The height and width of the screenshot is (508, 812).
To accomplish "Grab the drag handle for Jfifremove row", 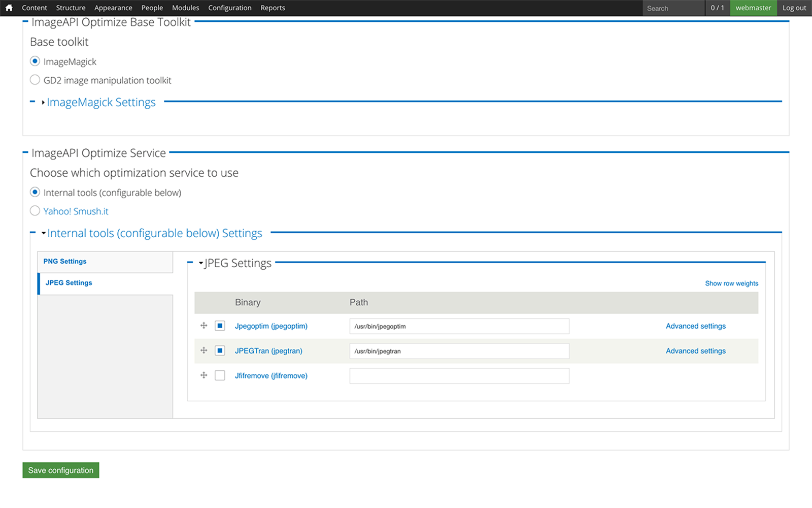I will 204,375.
